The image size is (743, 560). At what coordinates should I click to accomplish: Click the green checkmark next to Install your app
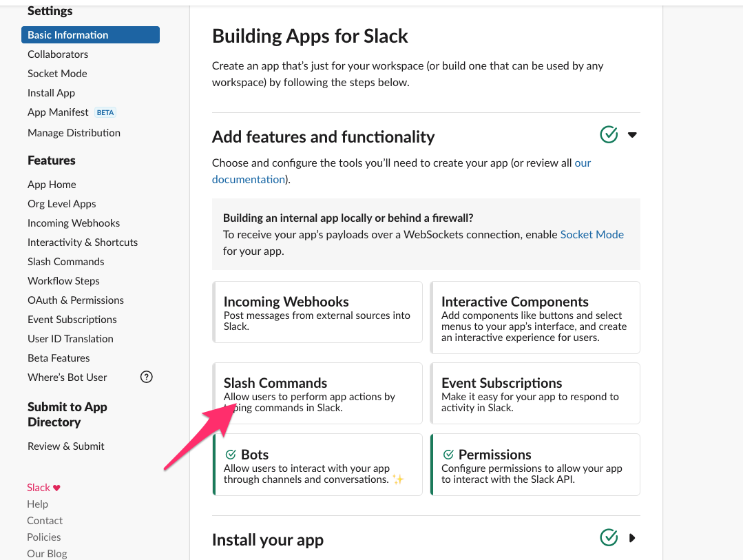pos(609,538)
